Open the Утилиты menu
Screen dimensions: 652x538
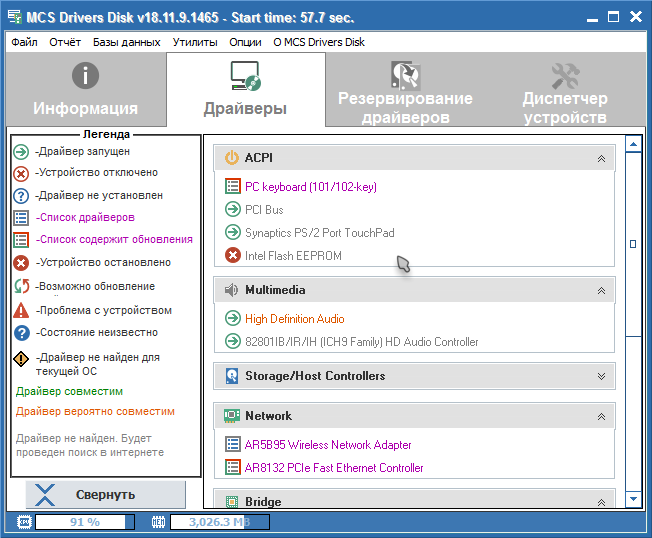195,42
